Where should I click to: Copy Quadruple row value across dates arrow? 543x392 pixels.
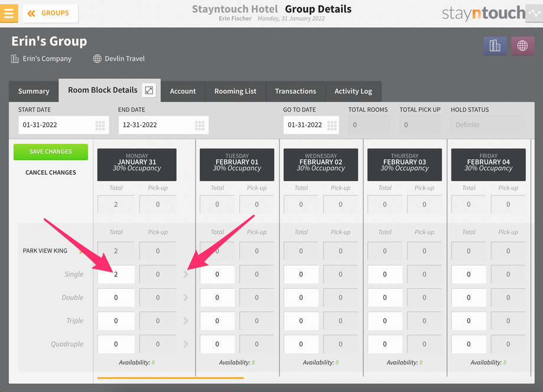[x=186, y=344]
